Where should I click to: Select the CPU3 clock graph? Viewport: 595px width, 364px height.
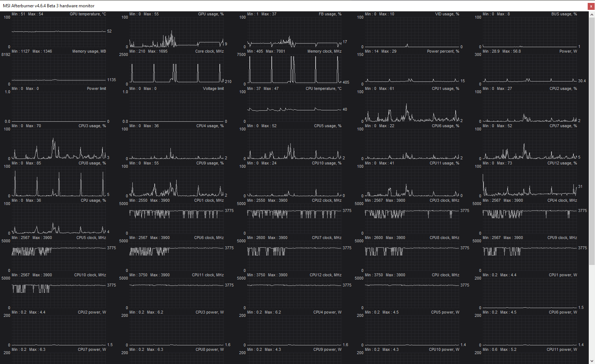[412, 218]
